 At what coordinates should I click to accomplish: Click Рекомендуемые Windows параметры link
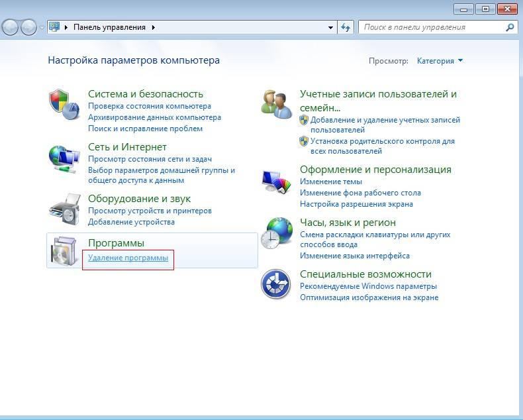[x=368, y=286]
